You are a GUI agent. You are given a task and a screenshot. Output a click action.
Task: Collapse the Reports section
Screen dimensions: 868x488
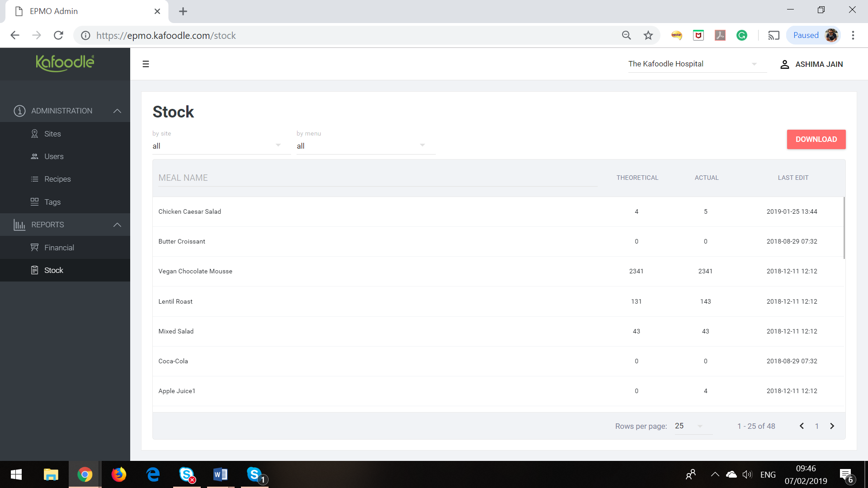(x=65, y=225)
